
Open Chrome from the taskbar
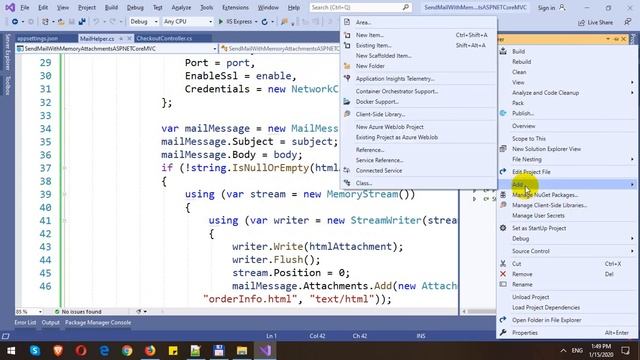tap(127, 351)
